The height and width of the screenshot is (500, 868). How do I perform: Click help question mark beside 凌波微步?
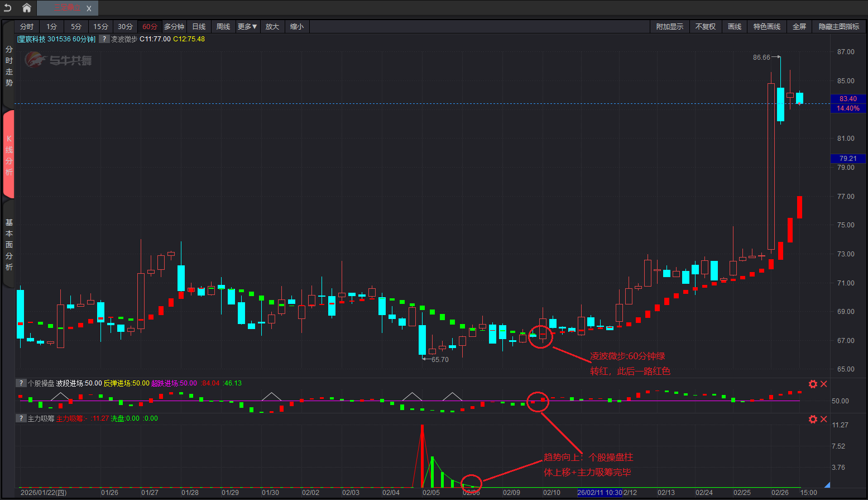coord(104,39)
